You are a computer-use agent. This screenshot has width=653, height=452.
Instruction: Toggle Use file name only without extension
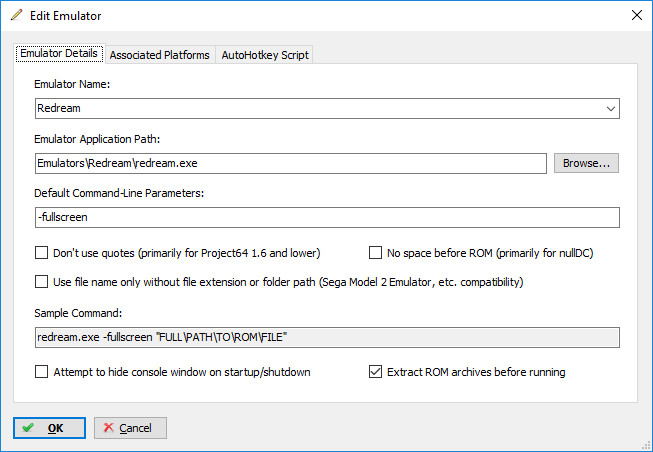click(41, 282)
